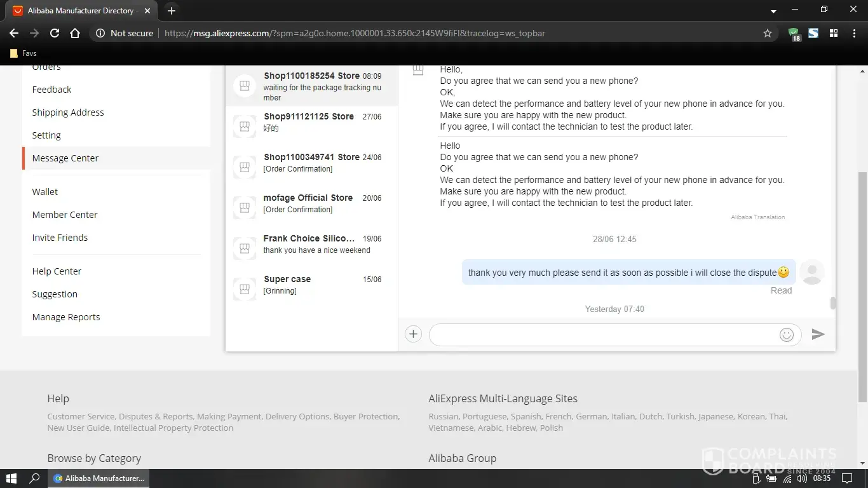Select Message Center in sidebar
Screen dimensions: 868x488
65,158
